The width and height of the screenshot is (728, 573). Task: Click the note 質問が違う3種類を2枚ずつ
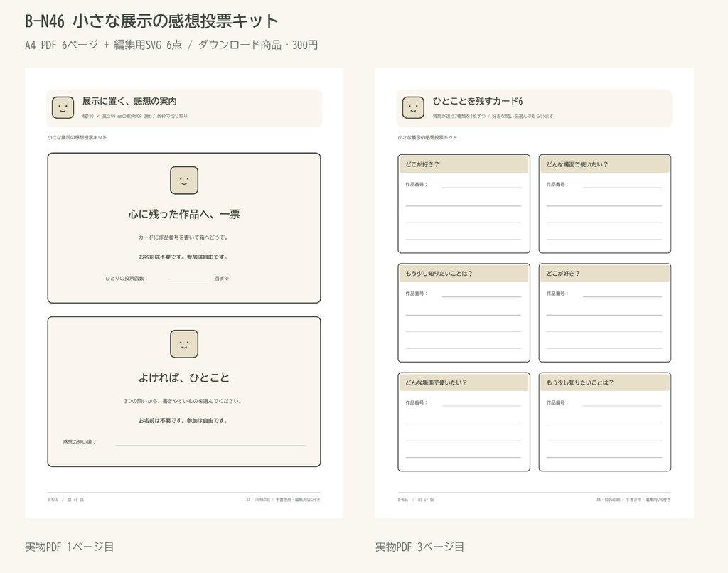tap(459, 117)
